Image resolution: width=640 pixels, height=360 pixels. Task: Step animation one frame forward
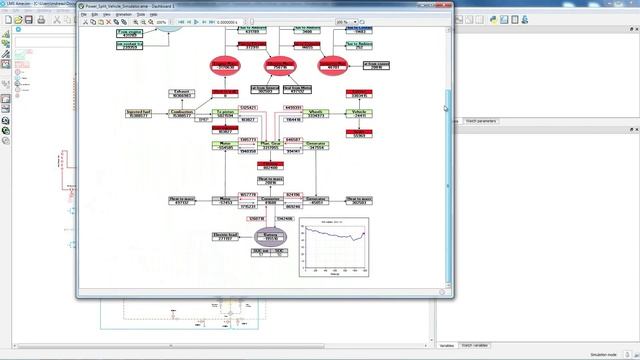coord(204,22)
